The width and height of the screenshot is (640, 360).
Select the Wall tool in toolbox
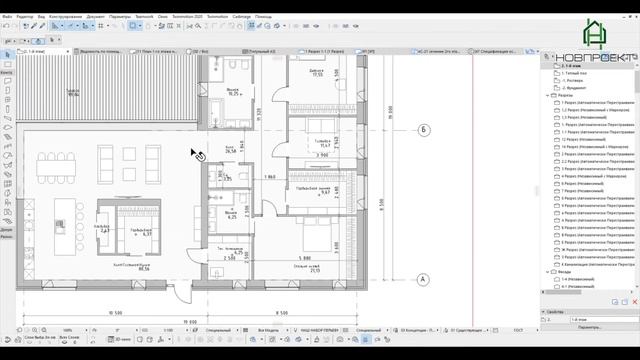click(7, 81)
